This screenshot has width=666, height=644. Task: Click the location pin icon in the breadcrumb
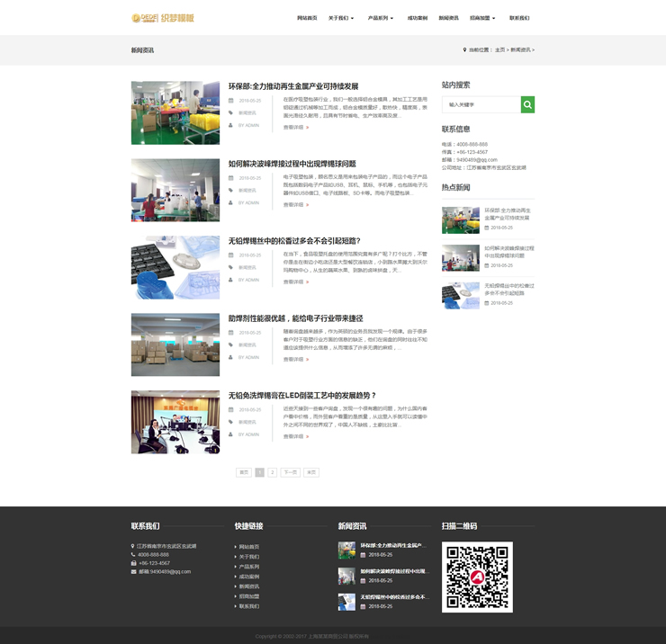464,50
